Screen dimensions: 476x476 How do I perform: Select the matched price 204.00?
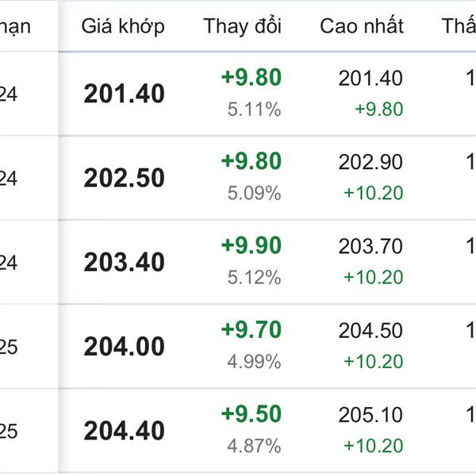(x=125, y=347)
